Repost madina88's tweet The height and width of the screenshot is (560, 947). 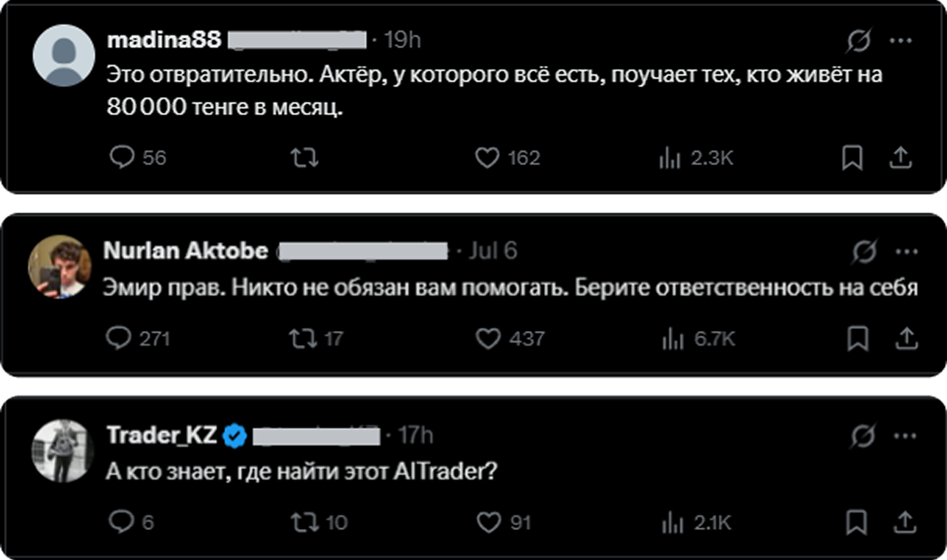pyautogui.click(x=304, y=158)
